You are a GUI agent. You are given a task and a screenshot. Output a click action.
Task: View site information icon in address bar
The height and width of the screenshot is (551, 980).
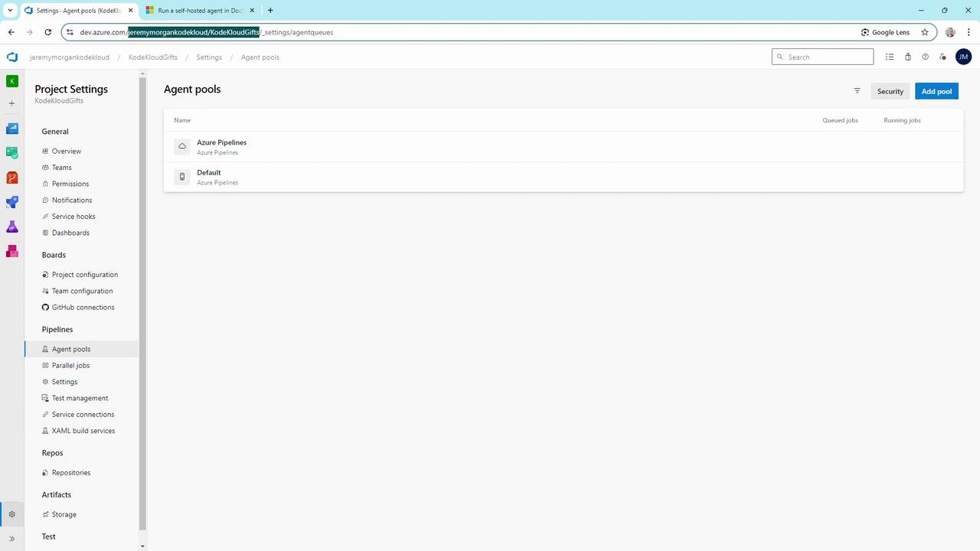pos(70,32)
